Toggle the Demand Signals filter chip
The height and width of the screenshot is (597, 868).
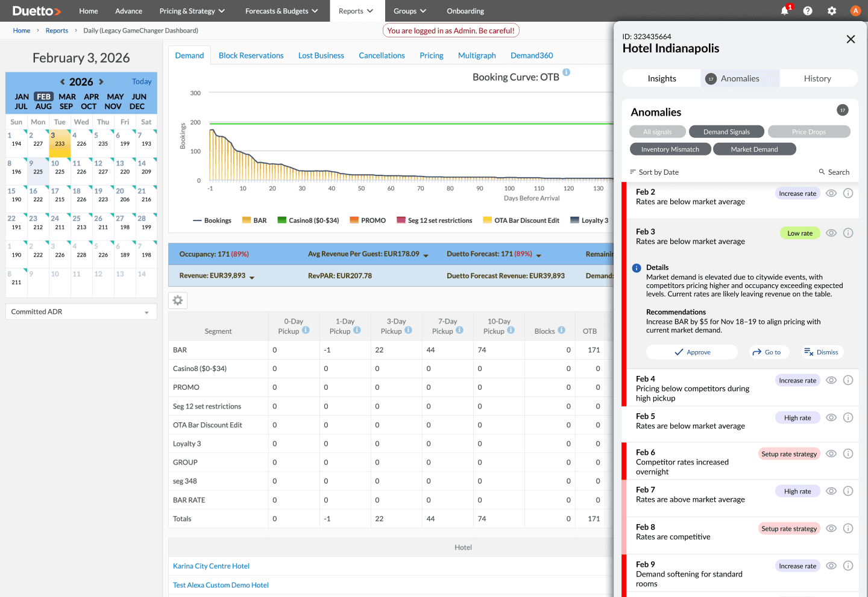click(x=726, y=132)
